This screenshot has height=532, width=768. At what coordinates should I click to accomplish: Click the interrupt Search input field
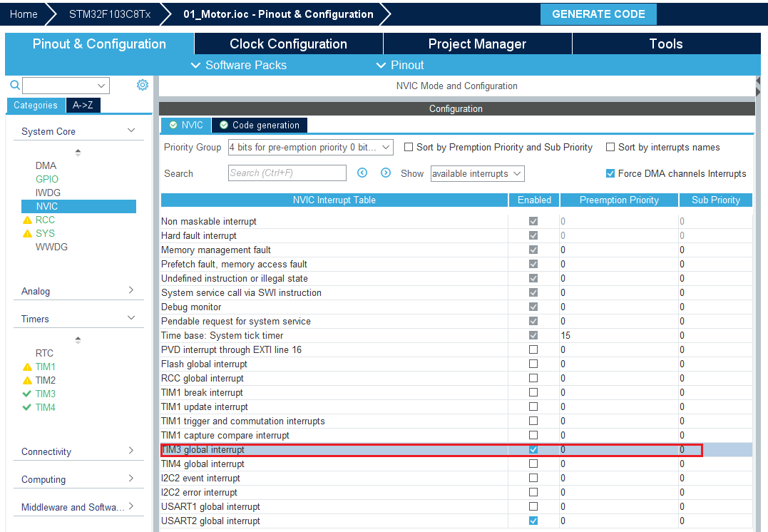[287, 173]
